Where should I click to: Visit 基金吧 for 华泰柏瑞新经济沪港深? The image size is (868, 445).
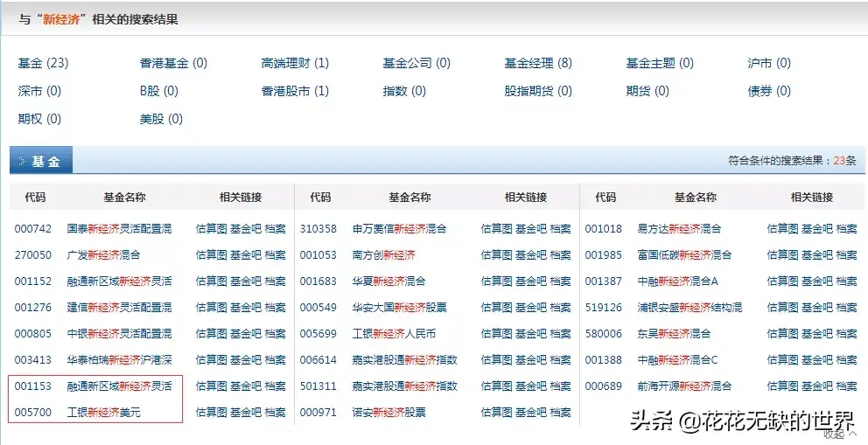pos(245,359)
